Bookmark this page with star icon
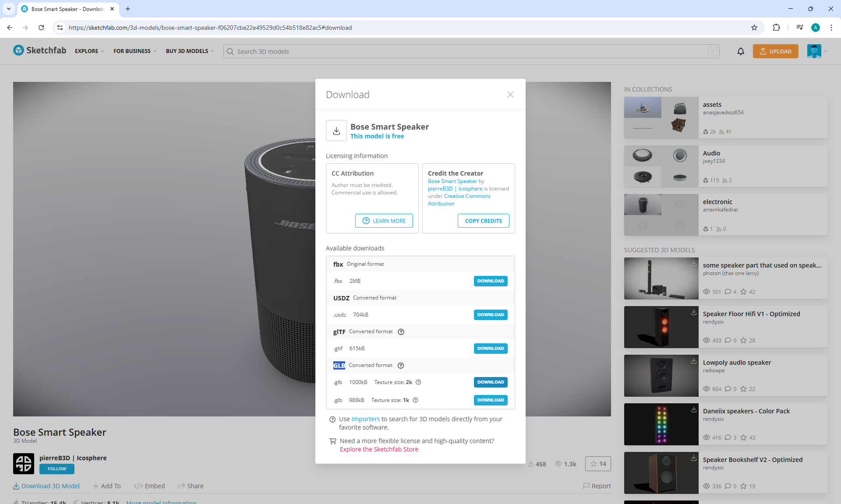This screenshot has height=504, width=841. pos(754,28)
